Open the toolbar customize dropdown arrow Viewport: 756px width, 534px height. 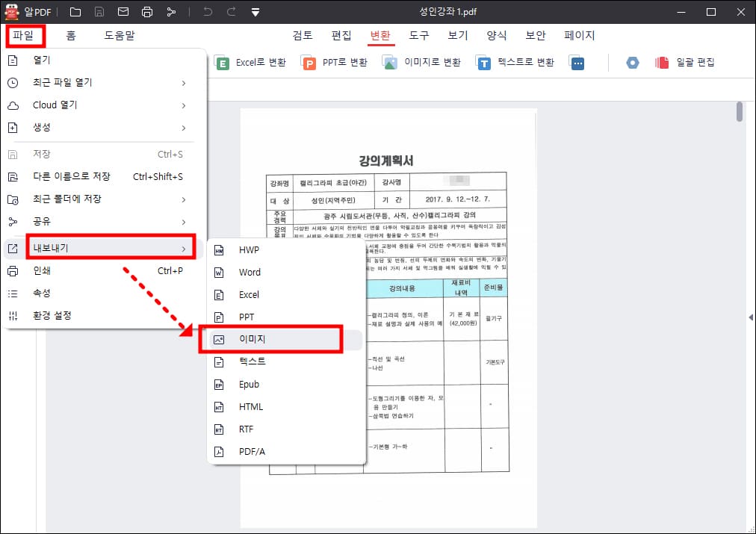(x=255, y=11)
